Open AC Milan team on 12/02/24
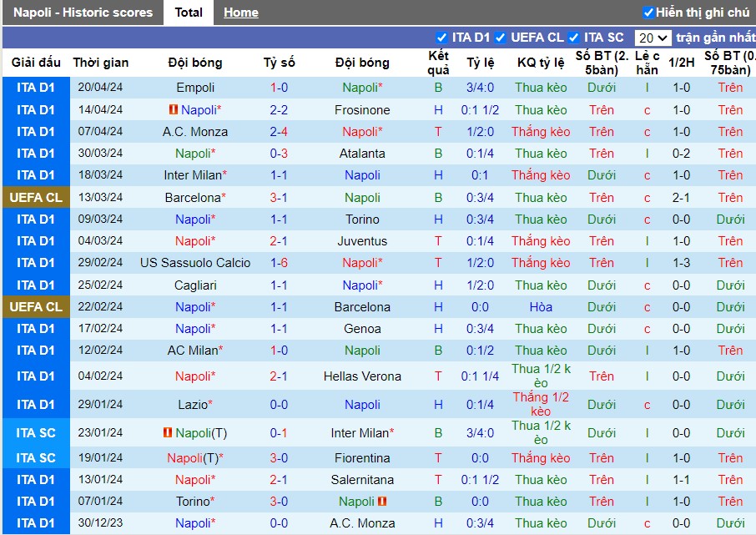The image size is (756, 535). click(193, 351)
